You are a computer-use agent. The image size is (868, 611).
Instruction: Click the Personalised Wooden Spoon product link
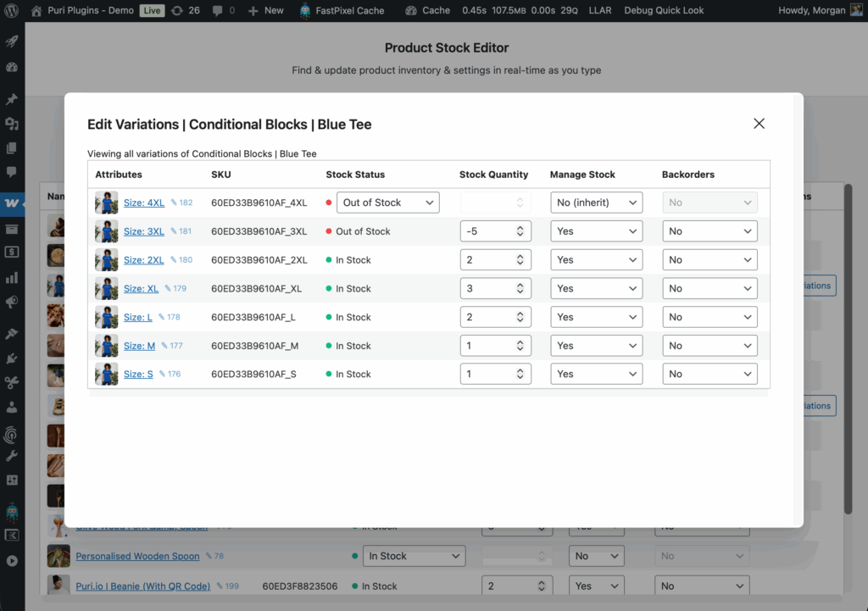coord(137,556)
